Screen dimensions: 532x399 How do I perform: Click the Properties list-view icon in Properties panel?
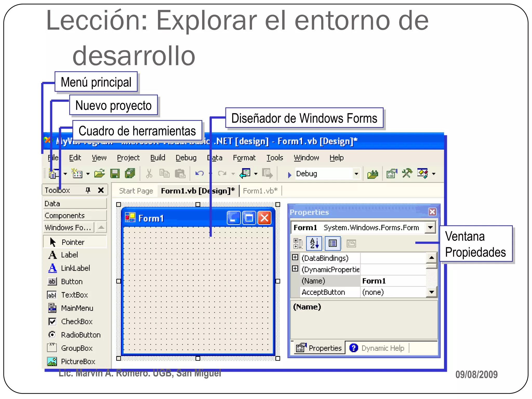click(333, 243)
